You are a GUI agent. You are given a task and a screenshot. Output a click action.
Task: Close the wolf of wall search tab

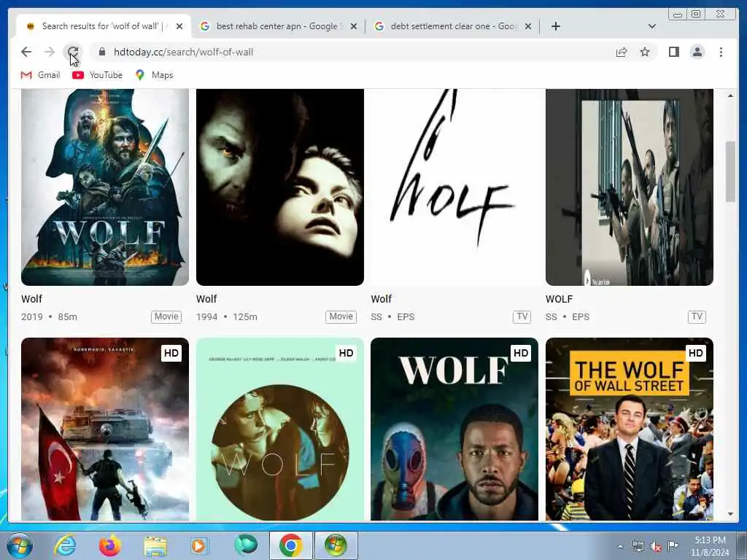[x=179, y=26]
